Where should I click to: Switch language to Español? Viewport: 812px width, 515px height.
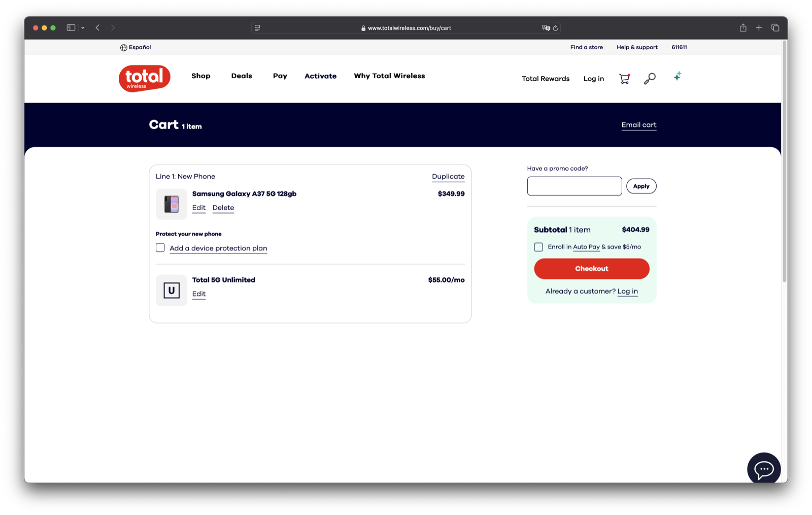tap(140, 47)
